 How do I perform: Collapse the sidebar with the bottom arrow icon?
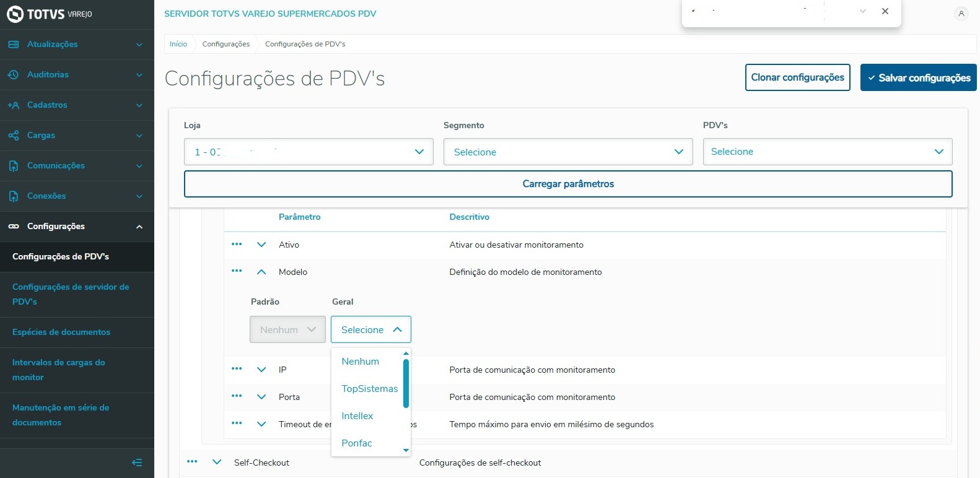(x=137, y=463)
